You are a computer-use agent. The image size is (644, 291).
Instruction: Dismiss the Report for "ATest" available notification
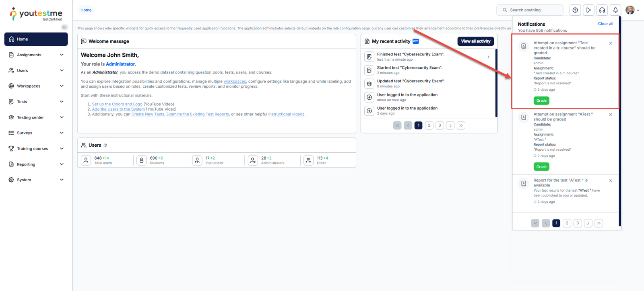tap(611, 181)
